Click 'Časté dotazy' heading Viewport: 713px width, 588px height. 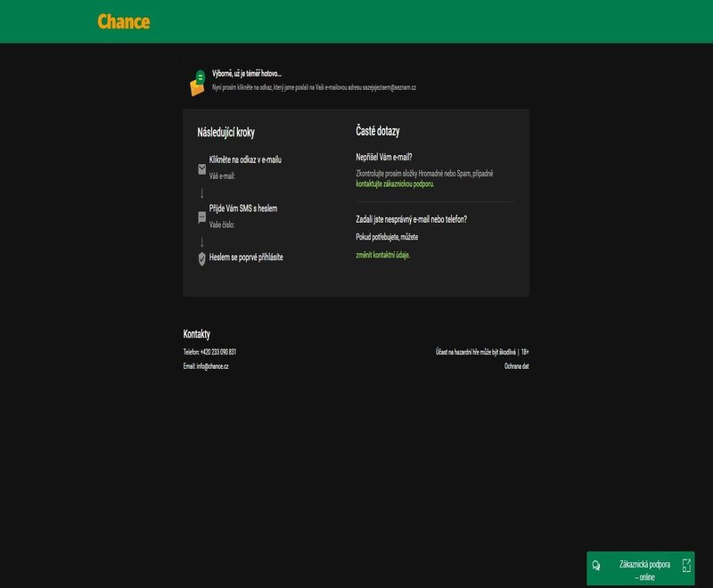[377, 132]
